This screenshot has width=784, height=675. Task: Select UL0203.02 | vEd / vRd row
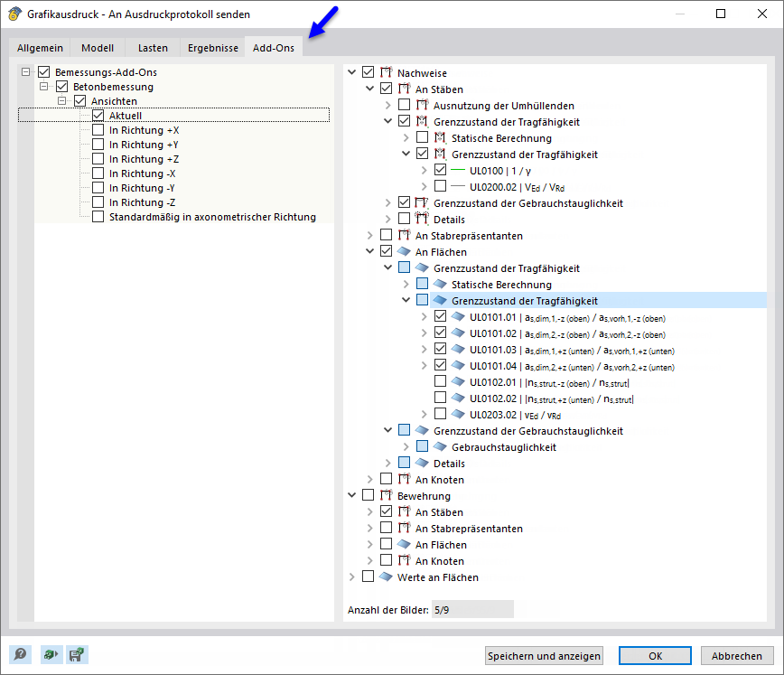515,414
